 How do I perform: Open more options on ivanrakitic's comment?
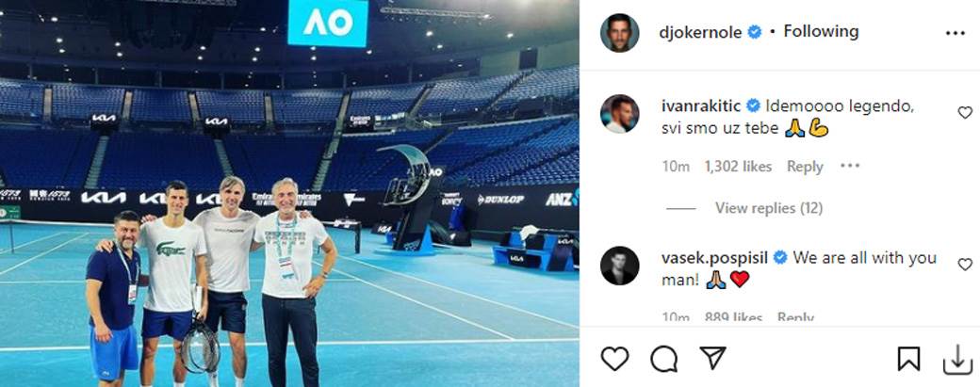tap(850, 166)
